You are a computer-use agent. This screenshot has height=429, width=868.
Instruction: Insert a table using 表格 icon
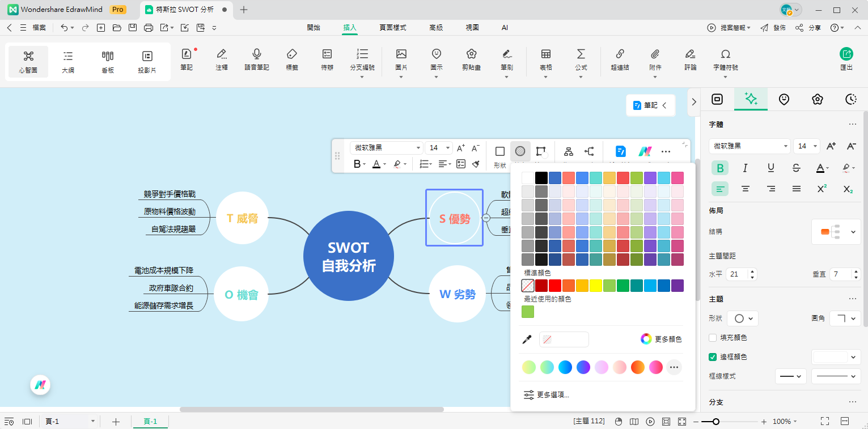click(545, 61)
